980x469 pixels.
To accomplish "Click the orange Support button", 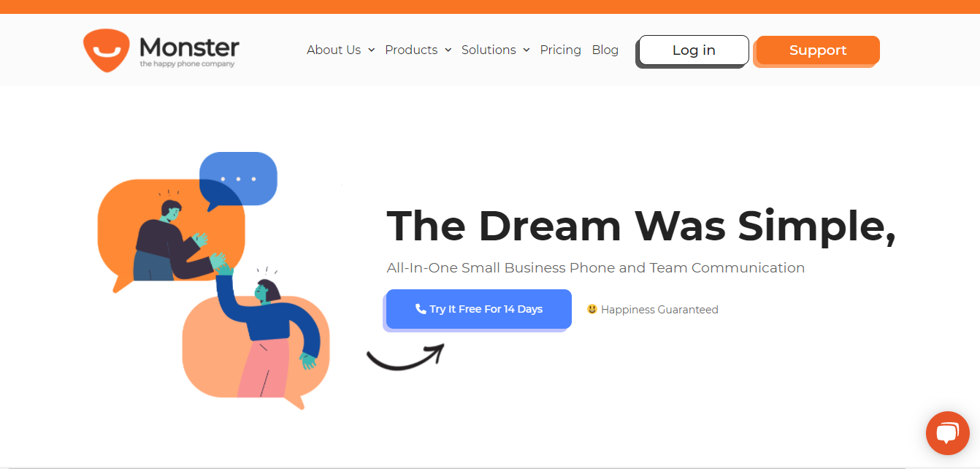I will [817, 50].
